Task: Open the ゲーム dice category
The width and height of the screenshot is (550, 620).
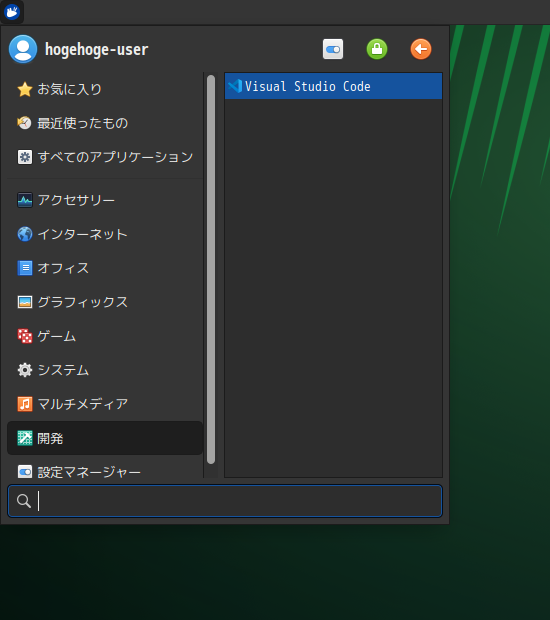Action: [105, 336]
